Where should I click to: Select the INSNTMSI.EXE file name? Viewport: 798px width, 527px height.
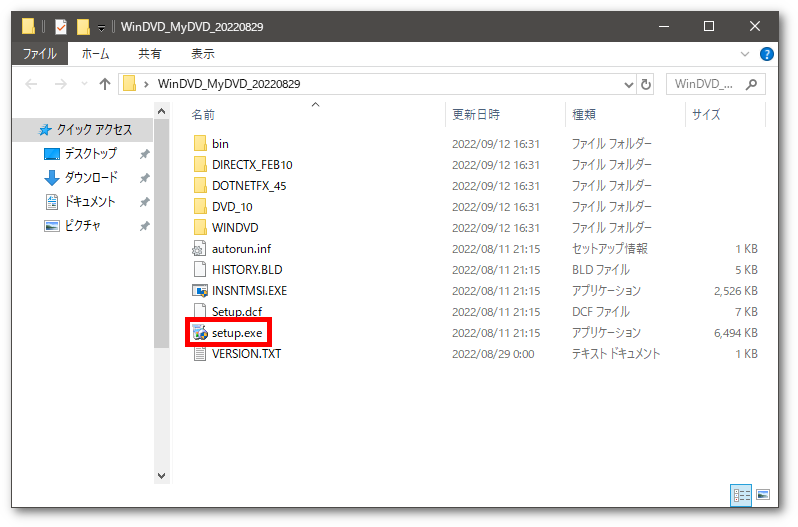[249, 290]
